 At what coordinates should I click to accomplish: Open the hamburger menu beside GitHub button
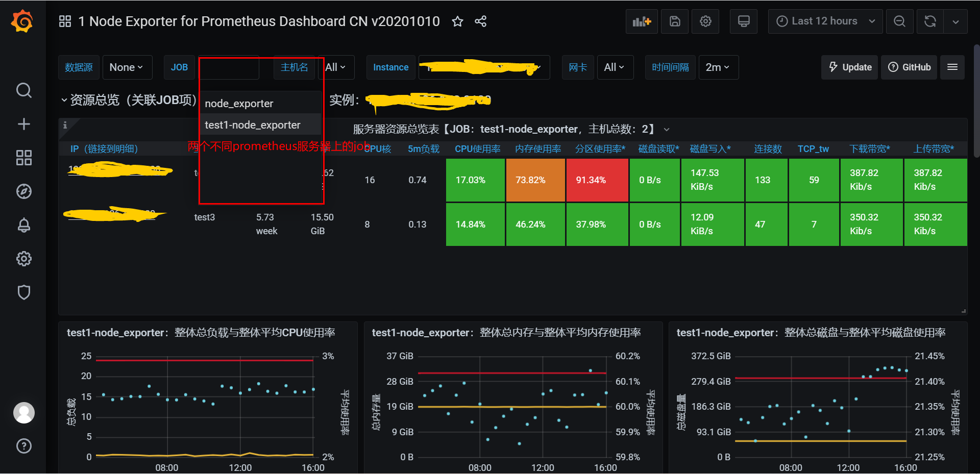(x=952, y=67)
